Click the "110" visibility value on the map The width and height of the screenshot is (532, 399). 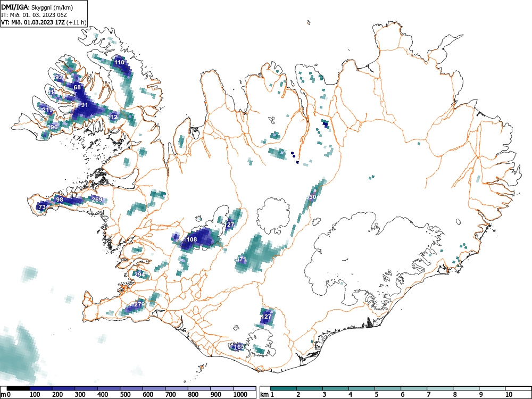(x=119, y=62)
